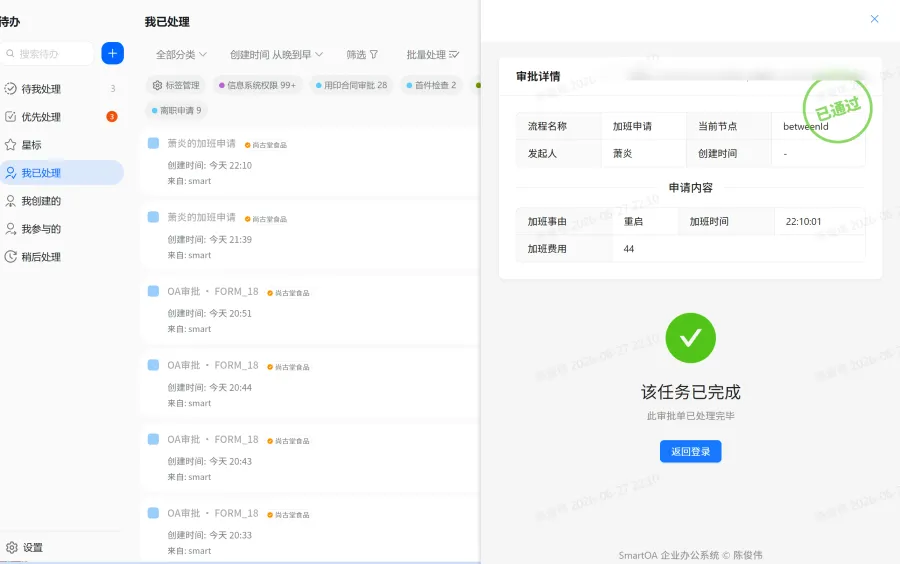Viewport: 900px width, 564px height.
Task: Click 尚古堂食品 tag on the 22:10 row
Action: pyautogui.click(x=266, y=145)
